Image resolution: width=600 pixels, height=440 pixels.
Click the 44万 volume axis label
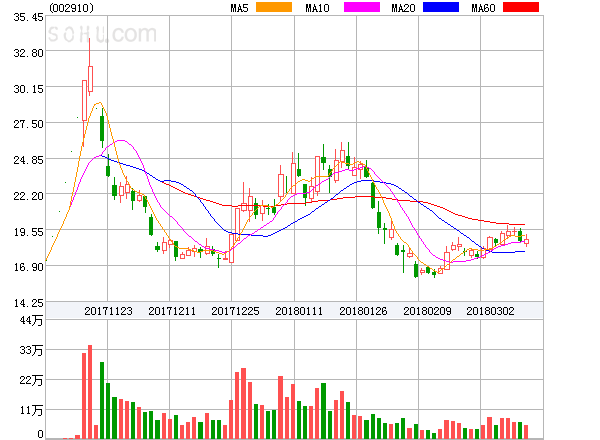(31, 320)
